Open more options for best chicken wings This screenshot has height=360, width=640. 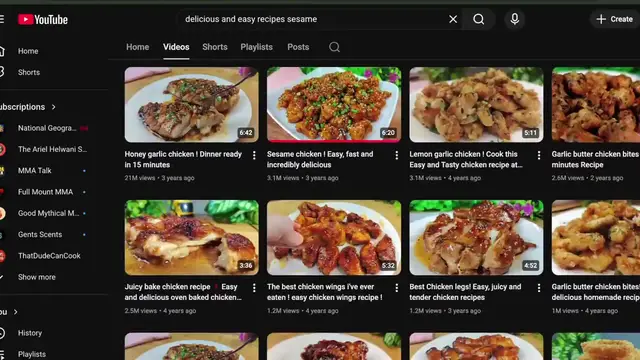click(396, 288)
